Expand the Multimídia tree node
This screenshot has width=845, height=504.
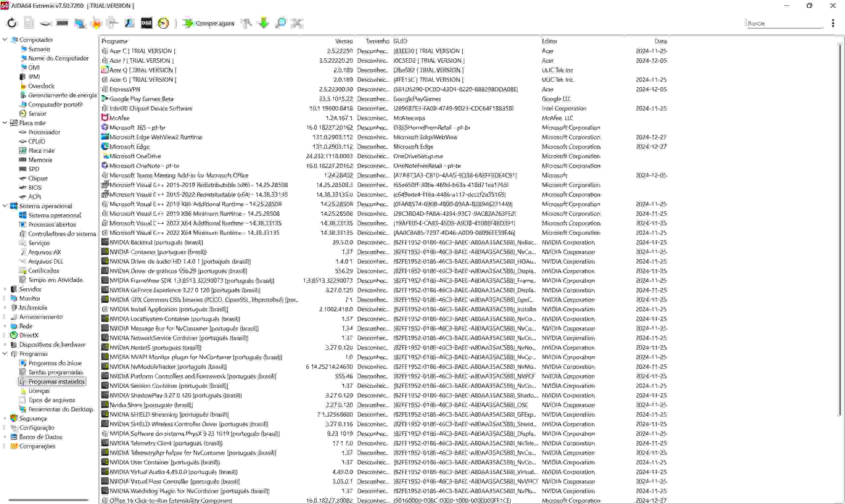pyautogui.click(x=5, y=307)
